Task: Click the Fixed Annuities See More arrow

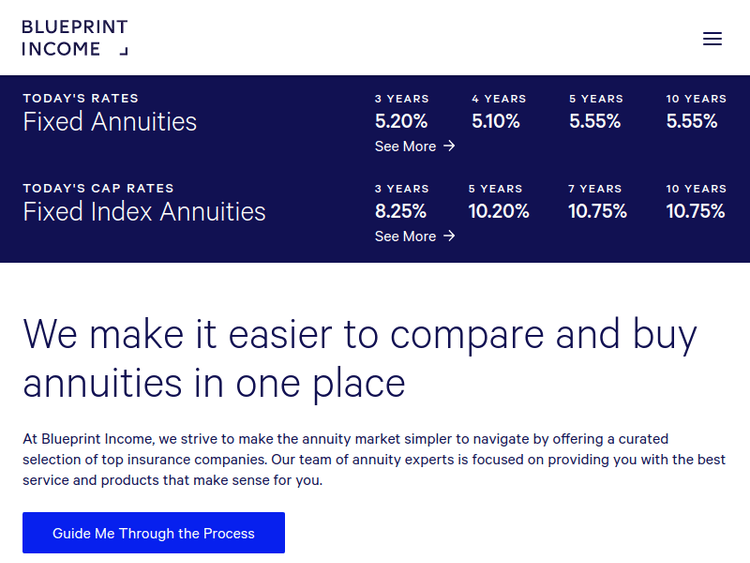Action: coord(449,146)
